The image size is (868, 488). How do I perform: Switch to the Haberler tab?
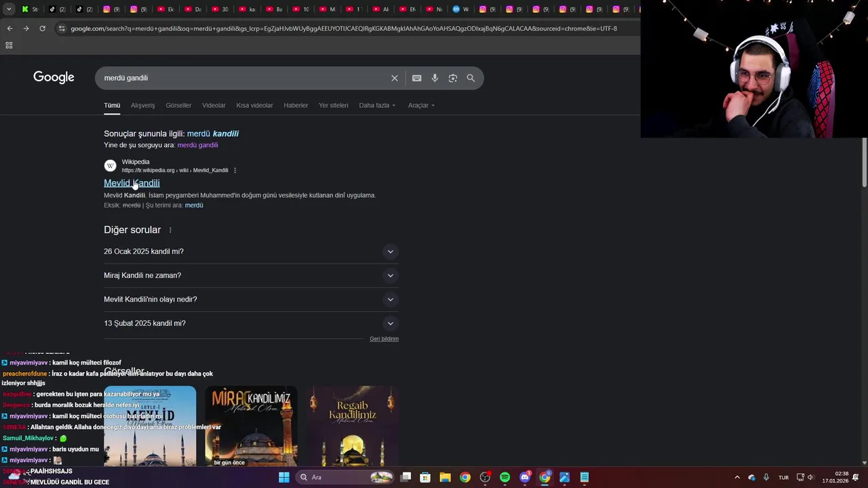296,105
